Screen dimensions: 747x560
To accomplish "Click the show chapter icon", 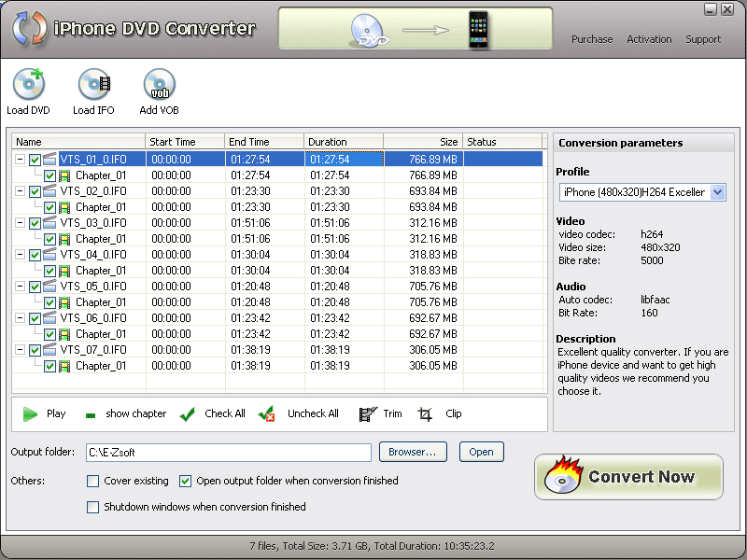I will click(90, 415).
